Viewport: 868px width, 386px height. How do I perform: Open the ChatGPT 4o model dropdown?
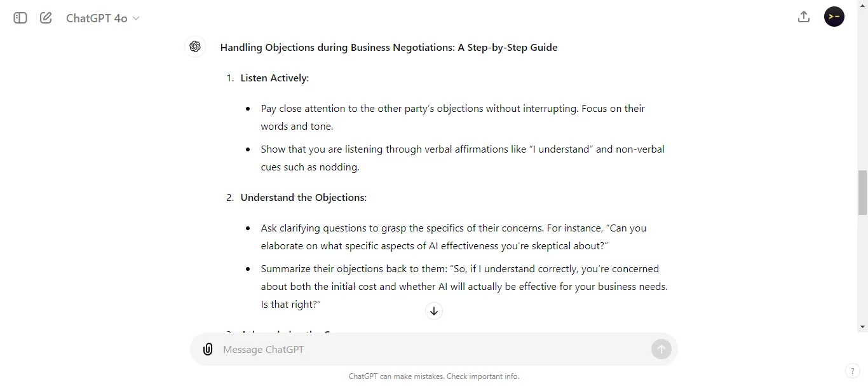click(x=102, y=18)
